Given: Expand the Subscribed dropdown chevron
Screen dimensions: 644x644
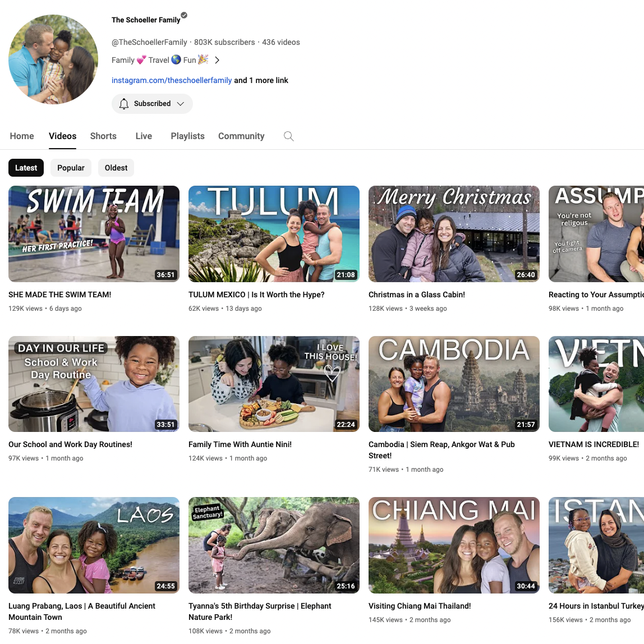Looking at the screenshot, I should click(180, 104).
